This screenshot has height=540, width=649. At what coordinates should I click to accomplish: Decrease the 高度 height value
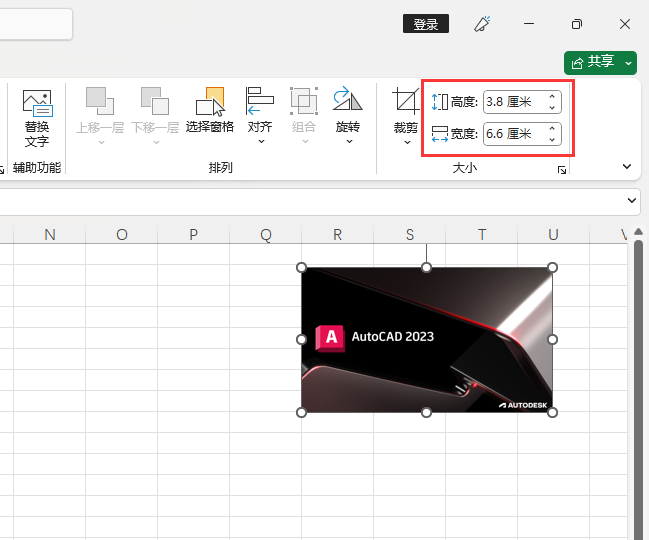coord(552,108)
